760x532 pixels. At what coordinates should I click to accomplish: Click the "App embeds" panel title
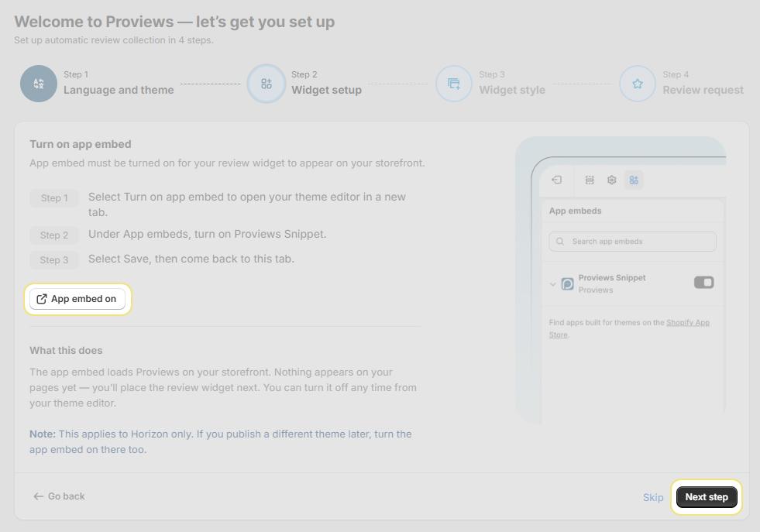click(x=576, y=211)
